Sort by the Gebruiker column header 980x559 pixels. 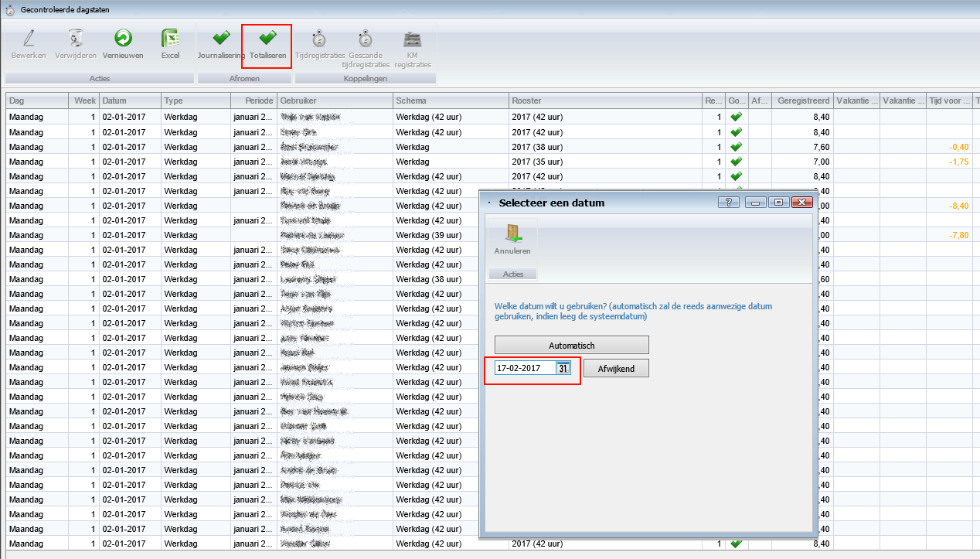[334, 101]
